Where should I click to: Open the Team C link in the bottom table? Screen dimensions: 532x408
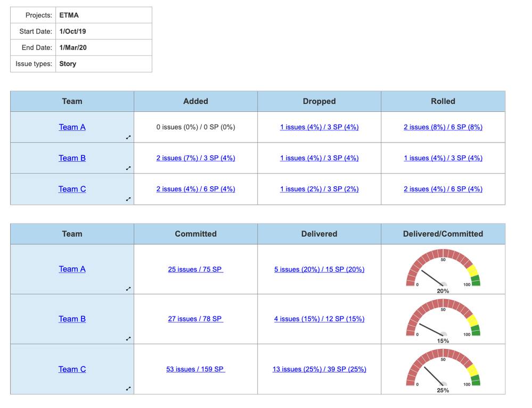tap(72, 369)
